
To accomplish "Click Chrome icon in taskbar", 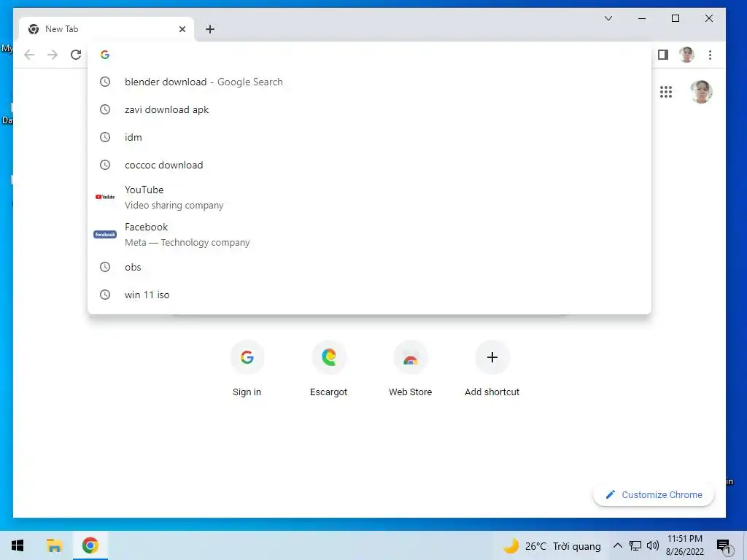I will tap(90, 545).
